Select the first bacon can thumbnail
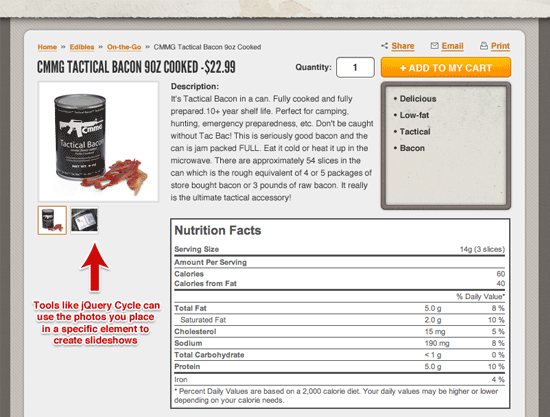550x417 pixels. point(52,220)
